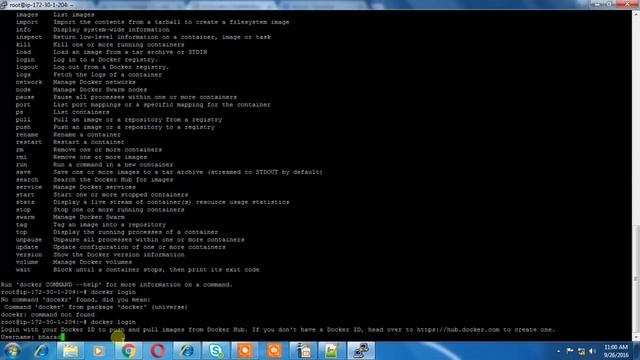
Task: Open the second Internet Explorer taskbar icon
Action: (187, 351)
